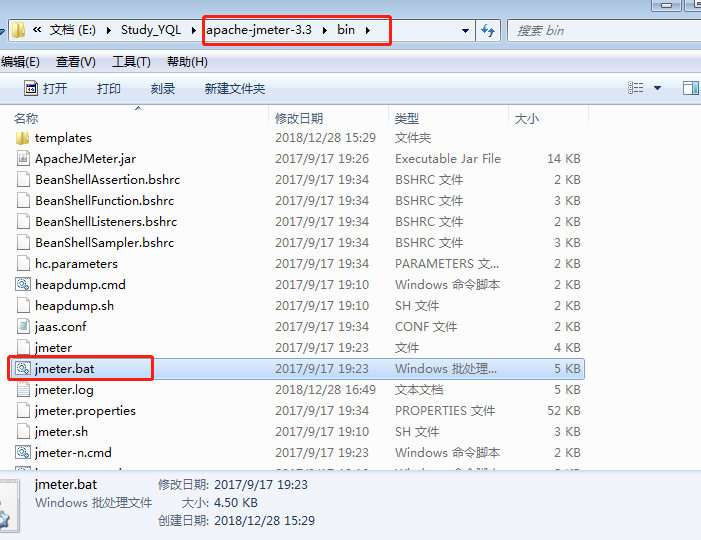The width and height of the screenshot is (701, 540).
Task: Select the jmeter.bat file name
Action: pyautogui.click(x=64, y=369)
